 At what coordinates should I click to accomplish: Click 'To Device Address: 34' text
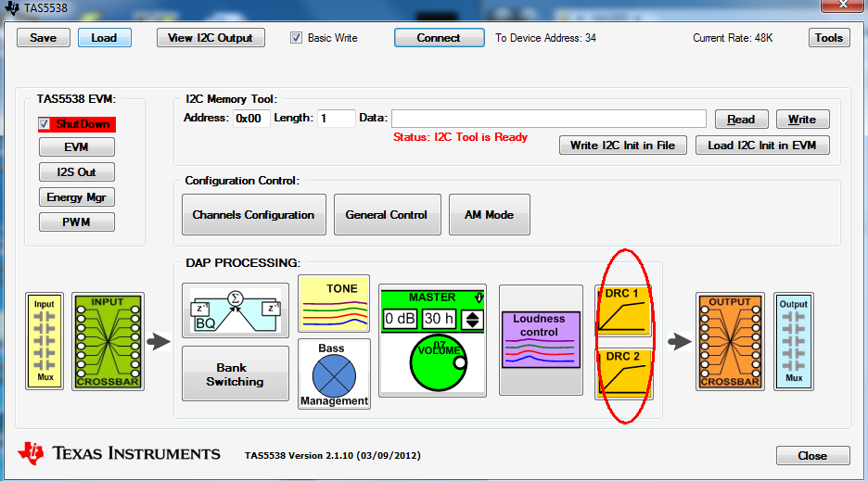pos(545,38)
